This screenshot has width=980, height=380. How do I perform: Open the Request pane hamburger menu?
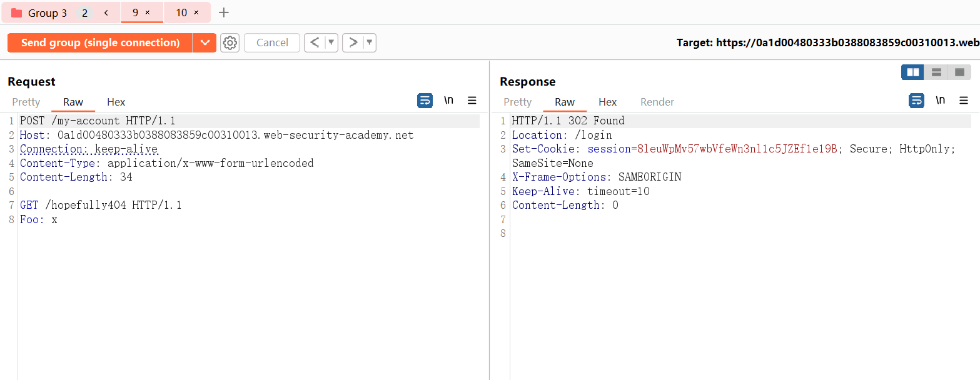tap(472, 101)
